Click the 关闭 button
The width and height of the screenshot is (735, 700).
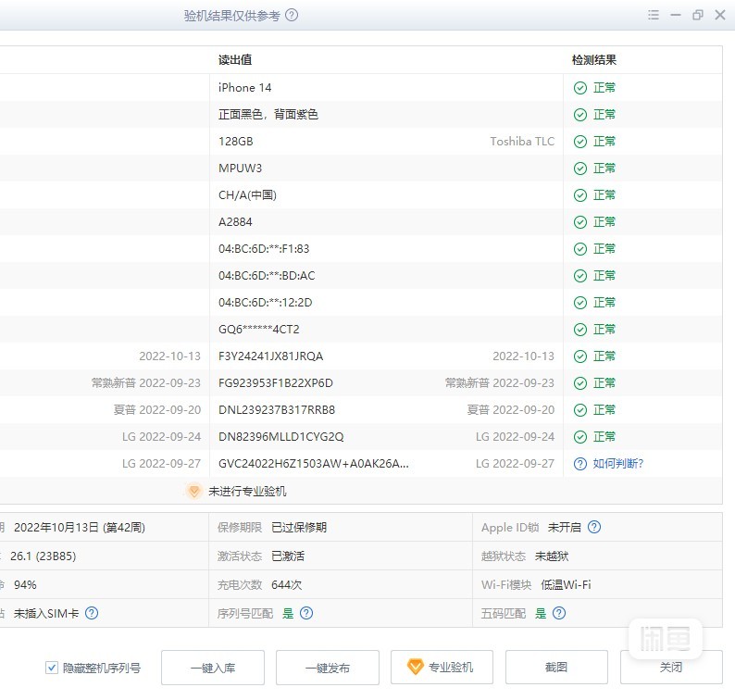pyautogui.click(x=671, y=668)
